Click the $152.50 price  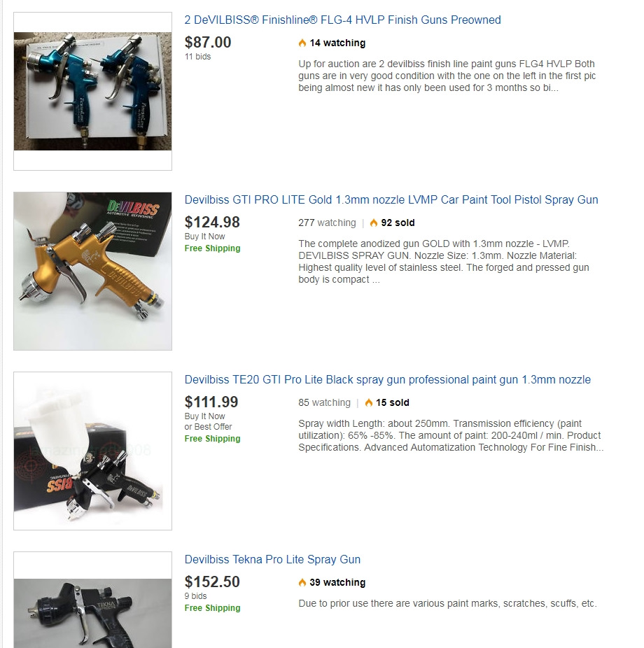coord(212,582)
